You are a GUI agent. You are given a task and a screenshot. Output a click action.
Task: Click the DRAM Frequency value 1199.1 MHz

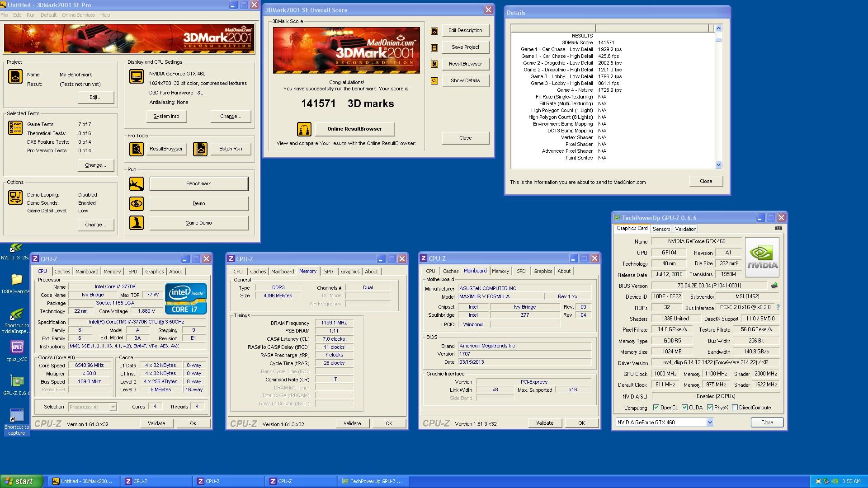pyautogui.click(x=334, y=323)
